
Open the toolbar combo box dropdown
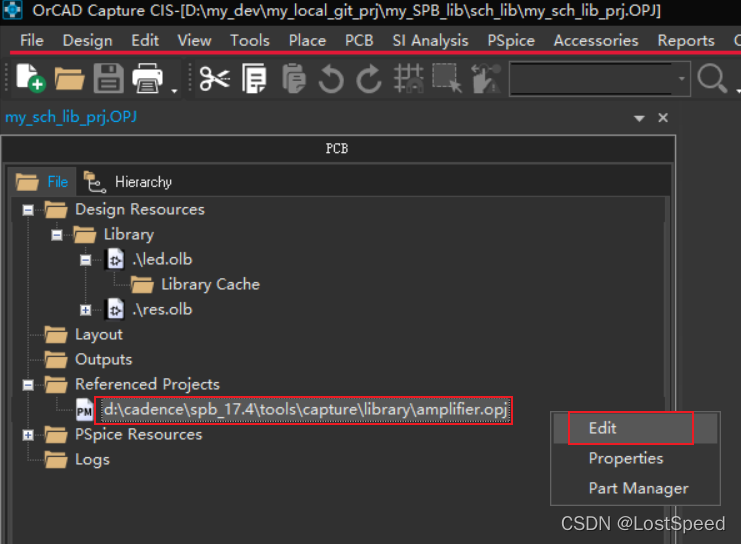[682, 78]
